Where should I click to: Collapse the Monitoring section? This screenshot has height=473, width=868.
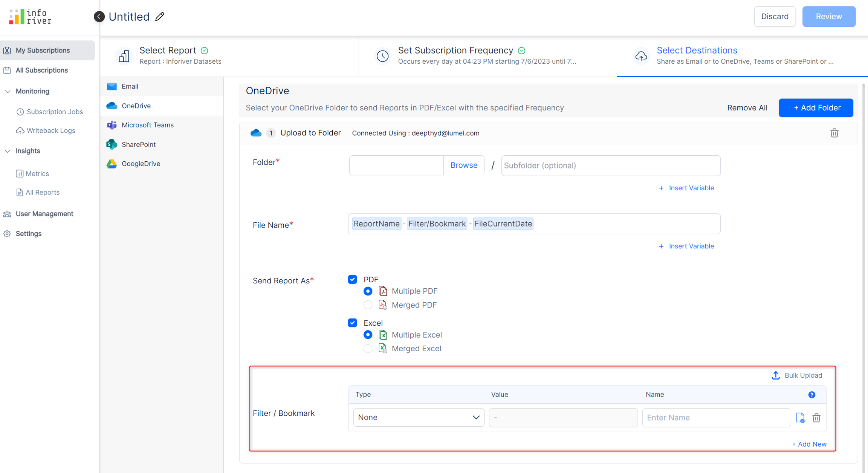(x=8, y=91)
